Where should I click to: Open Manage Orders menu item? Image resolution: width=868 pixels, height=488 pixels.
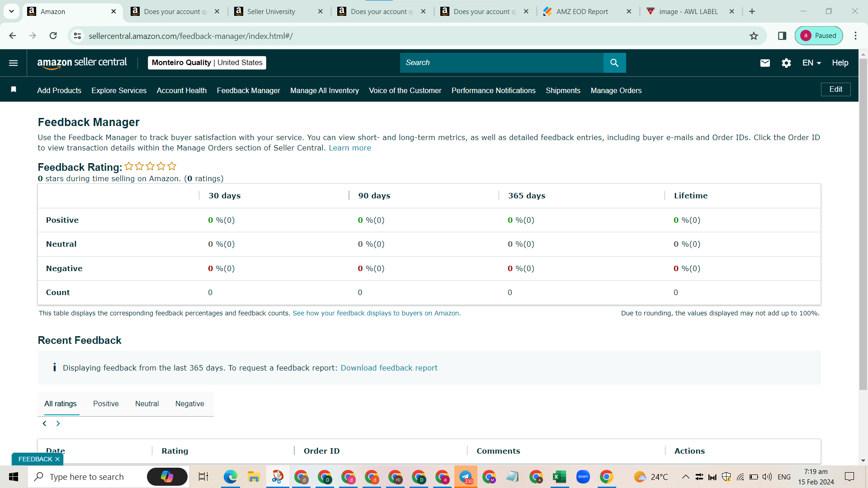pos(616,90)
